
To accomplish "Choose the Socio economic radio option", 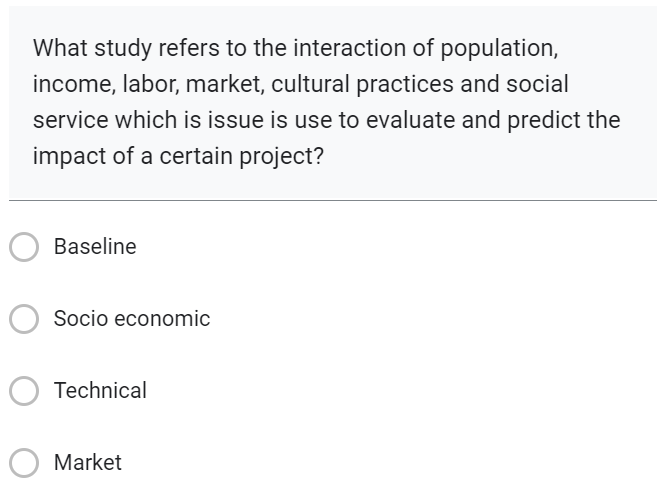I will click(24, 319).
